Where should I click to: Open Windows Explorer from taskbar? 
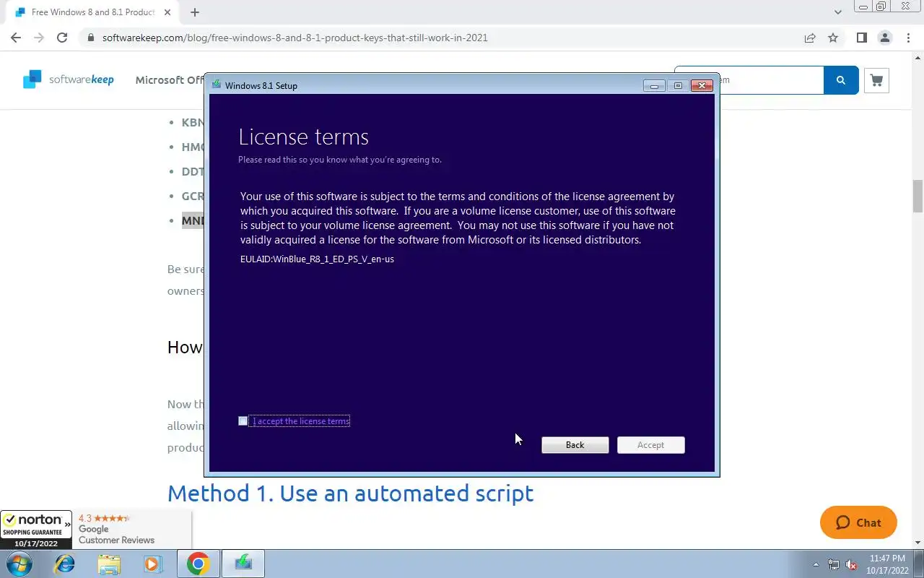pos(109,564)
